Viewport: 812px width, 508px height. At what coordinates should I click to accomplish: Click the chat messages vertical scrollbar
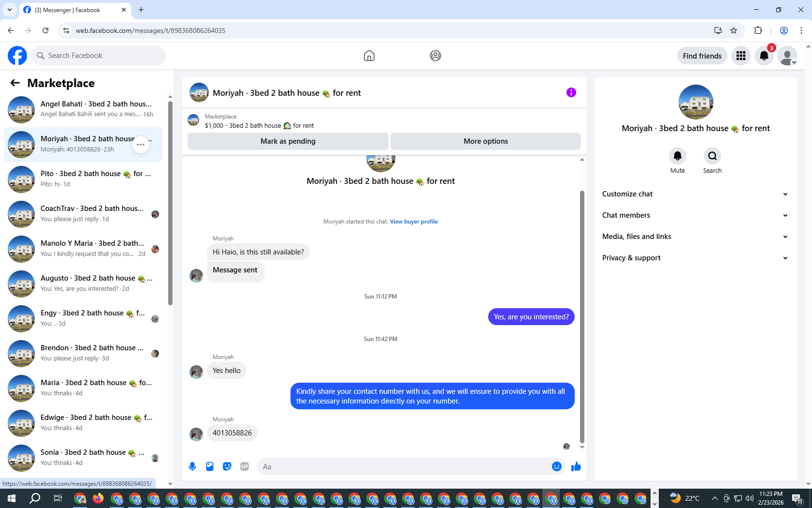[582, 316]
